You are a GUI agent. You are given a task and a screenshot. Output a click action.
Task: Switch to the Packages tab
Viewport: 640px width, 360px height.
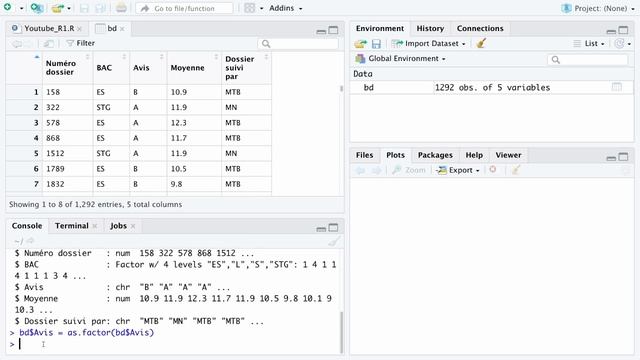435,155
